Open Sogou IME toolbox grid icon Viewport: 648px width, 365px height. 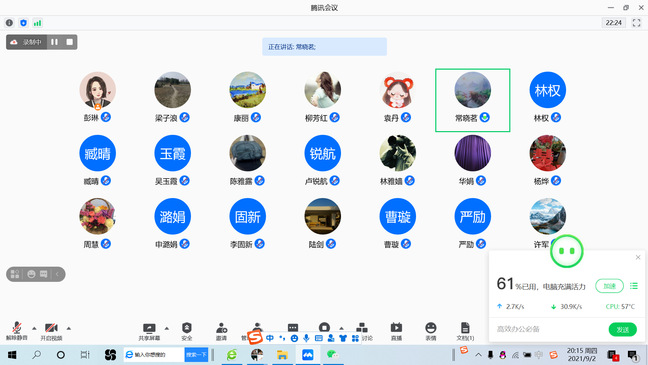point(355,338)
